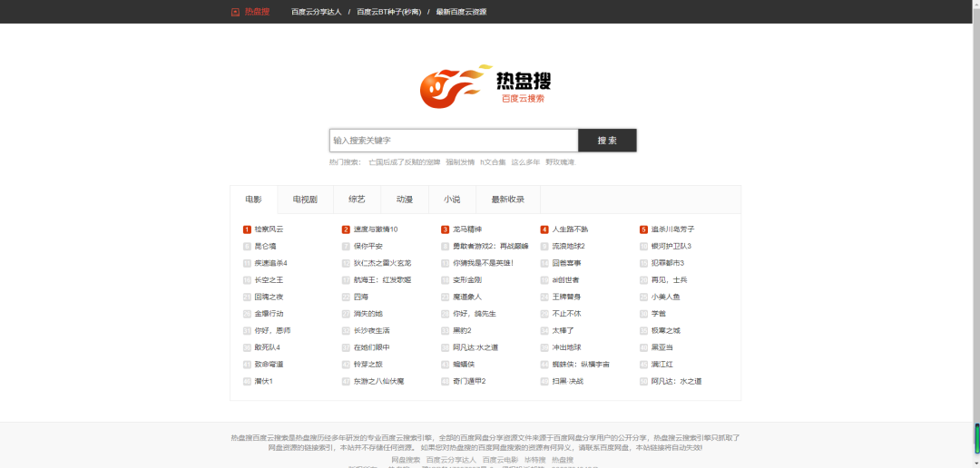Image resolution: width=980 pixels, height=468 pixels.
Task: Open movie entry 魔道象人
Action: (x=467, y=297)
